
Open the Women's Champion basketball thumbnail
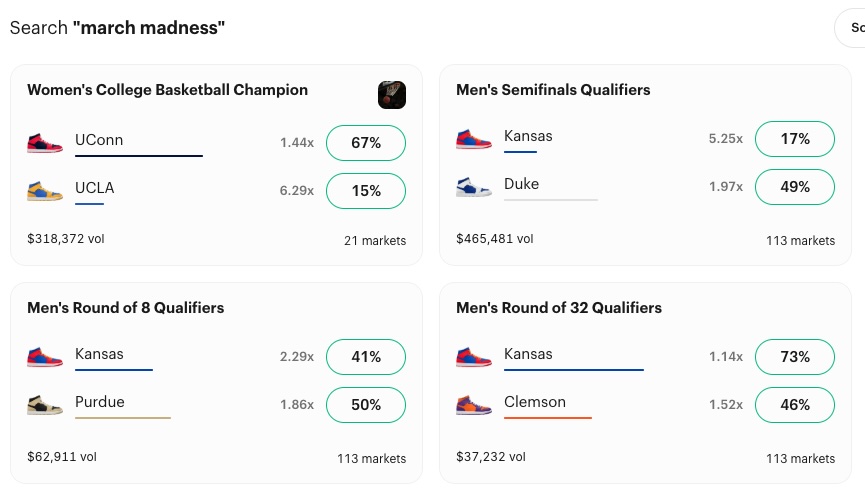click(x=392, y=95)
